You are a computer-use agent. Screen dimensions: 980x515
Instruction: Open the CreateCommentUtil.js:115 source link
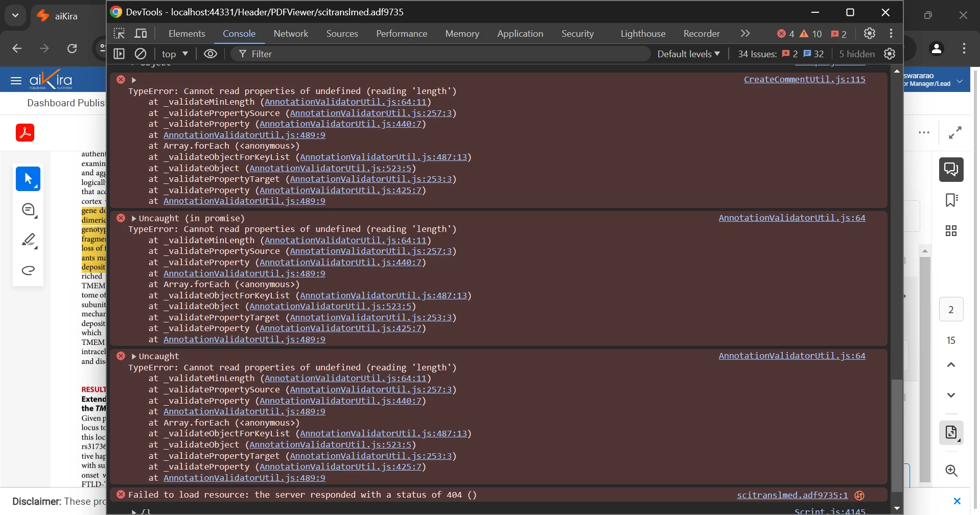click(x=804, y=79)
